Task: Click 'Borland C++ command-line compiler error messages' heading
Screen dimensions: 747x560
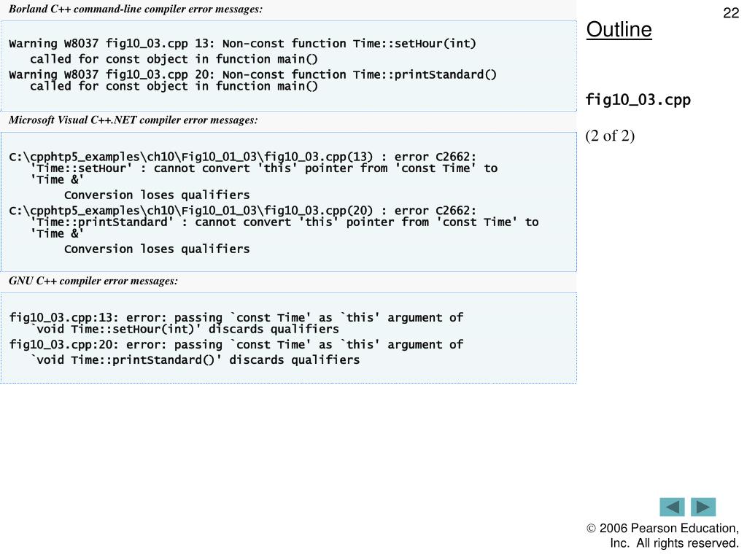Action: pos(135,9)
